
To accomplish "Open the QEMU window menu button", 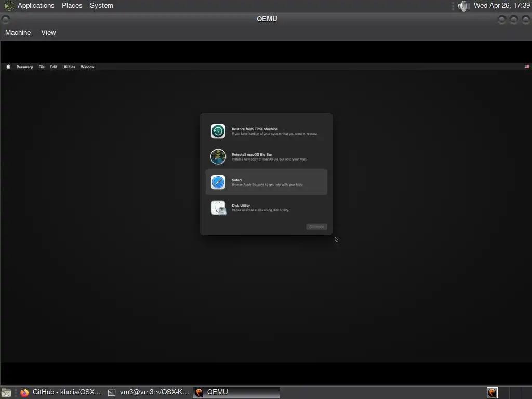I will pos(5,19).
